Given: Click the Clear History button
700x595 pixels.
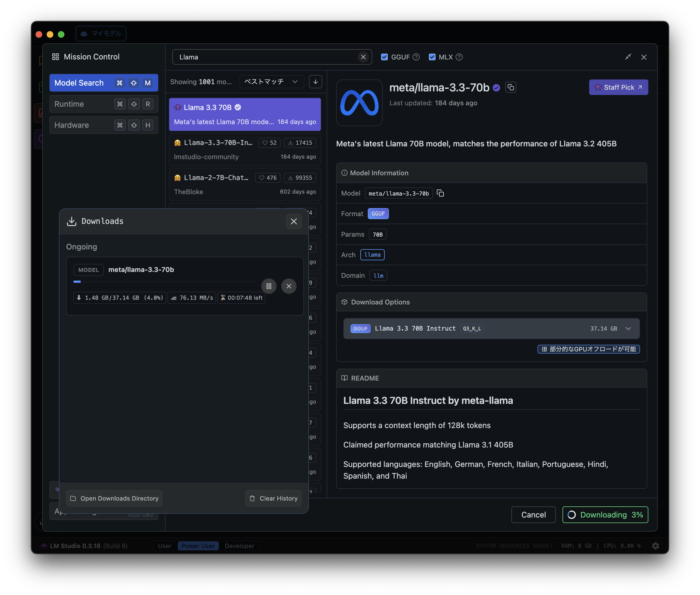Looking at the screenshot, I should tap(274, 498).
